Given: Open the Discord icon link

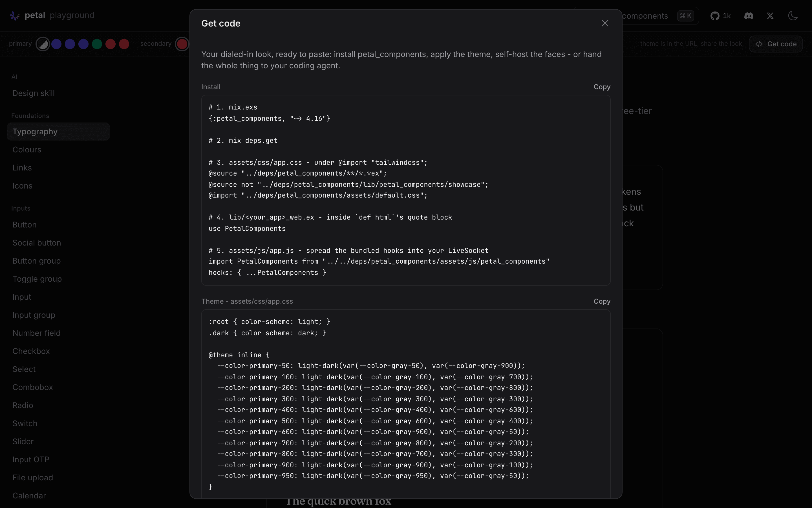Looking at the screenshot, I should tap(749, 16).
